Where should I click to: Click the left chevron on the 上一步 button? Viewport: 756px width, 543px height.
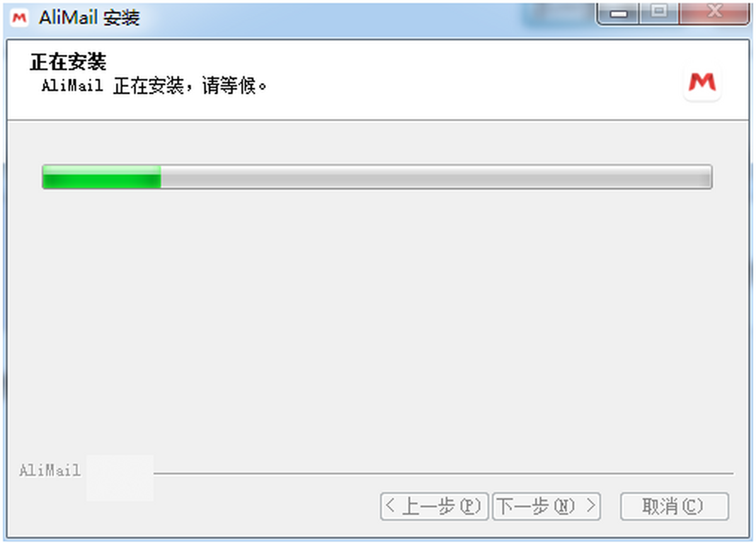[x=391, y=506]
